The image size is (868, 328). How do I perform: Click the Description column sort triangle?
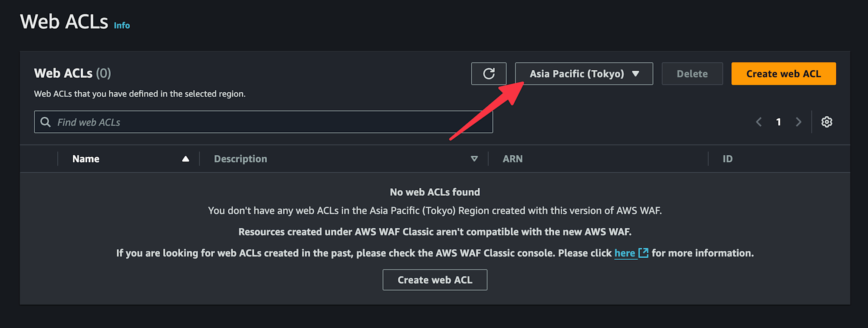click(x=474, y=159)
